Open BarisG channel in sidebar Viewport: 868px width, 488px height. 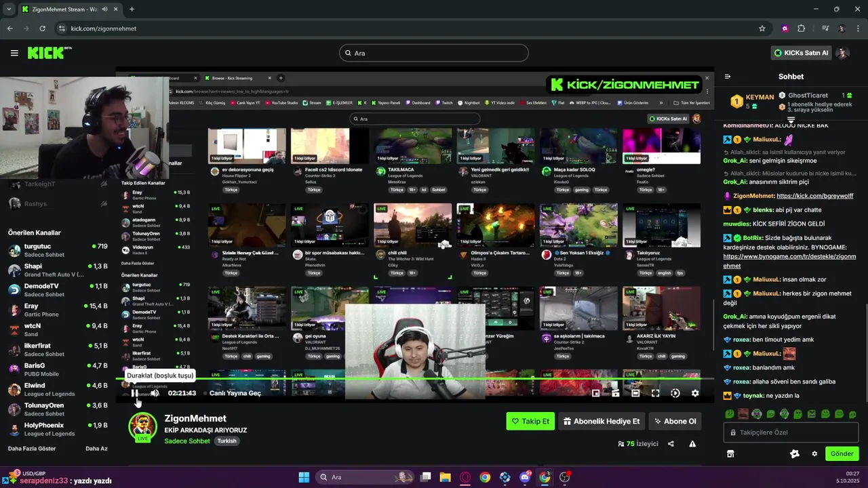(x=58, y=369)
